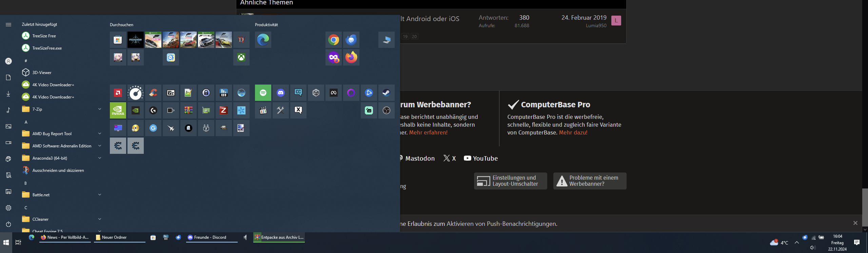The image size is (868, 253).
Task: Expand the Anaconda3 (64-bit) folder
Action: click(x=100, y=158)
